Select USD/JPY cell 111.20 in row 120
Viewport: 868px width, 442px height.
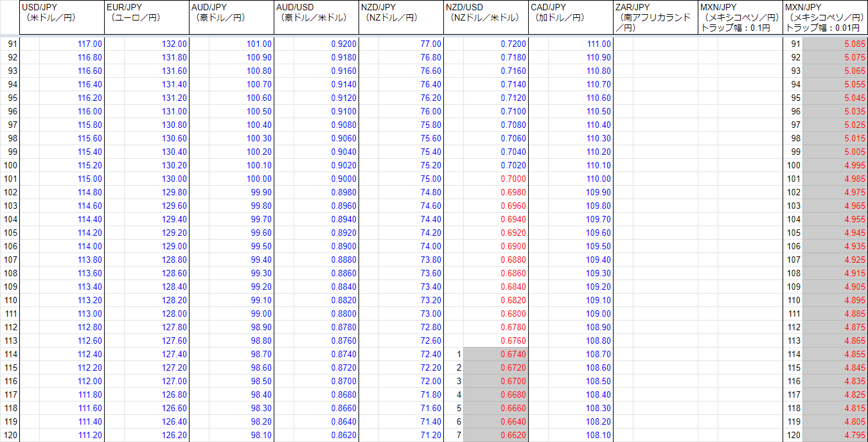pyautogui.click(x=71, y=435)
